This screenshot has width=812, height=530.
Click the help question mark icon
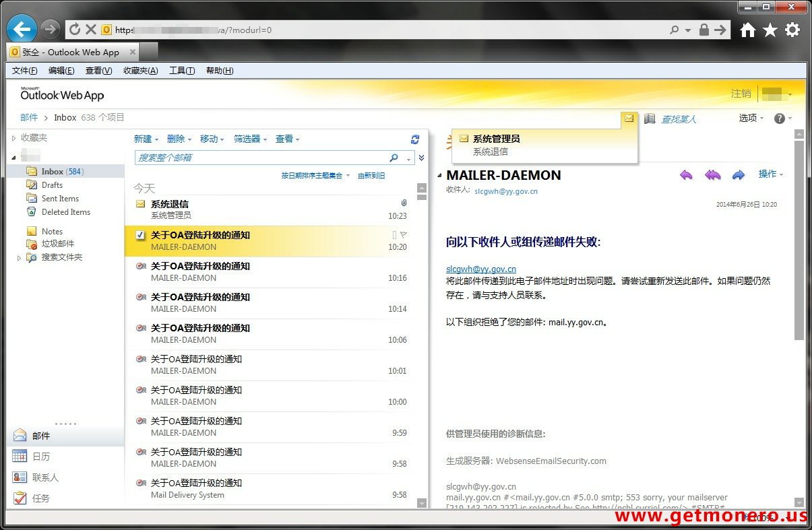(780, 119)
